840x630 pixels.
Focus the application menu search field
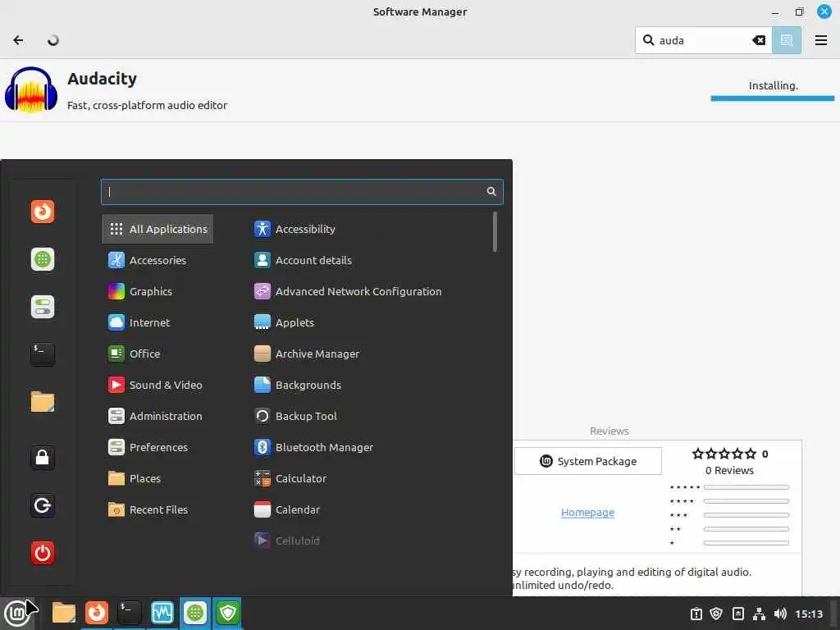[302, 192]
